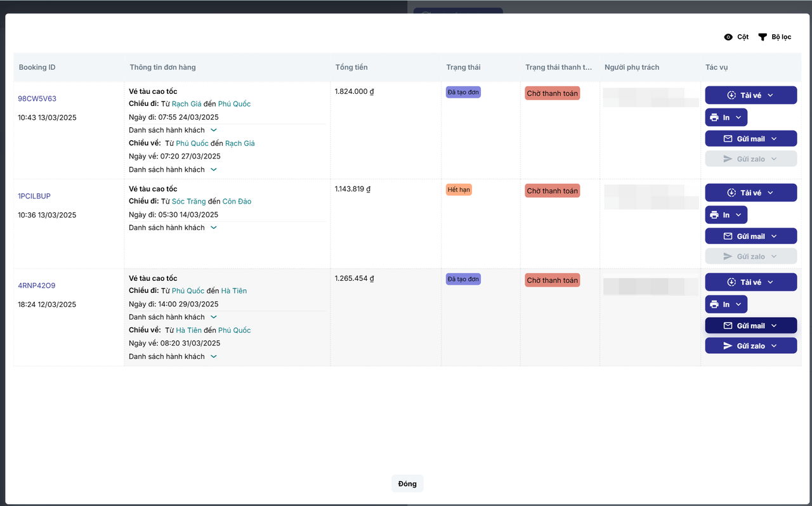This screenshot has height=506, width=812.
Task: Click timestamp 18:24 12/03/2025
Action: [x=47, y=305]
